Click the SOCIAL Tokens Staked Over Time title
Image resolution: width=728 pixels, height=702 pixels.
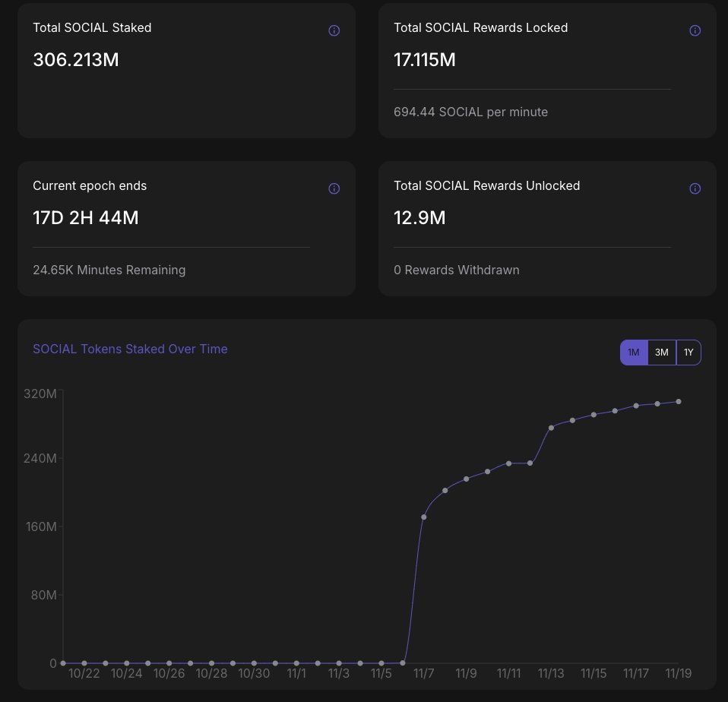click(x=130, y=349)
